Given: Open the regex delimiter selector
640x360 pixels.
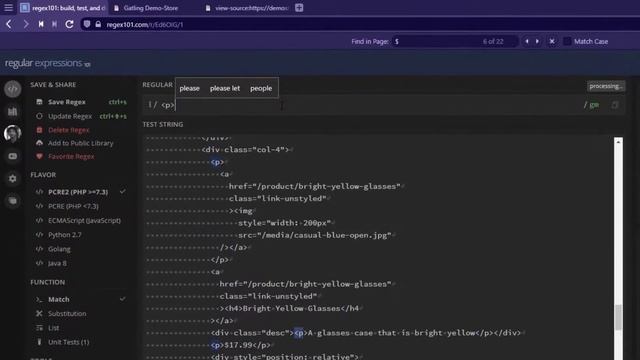Looking at the screenshot, I should click(150, 105).
